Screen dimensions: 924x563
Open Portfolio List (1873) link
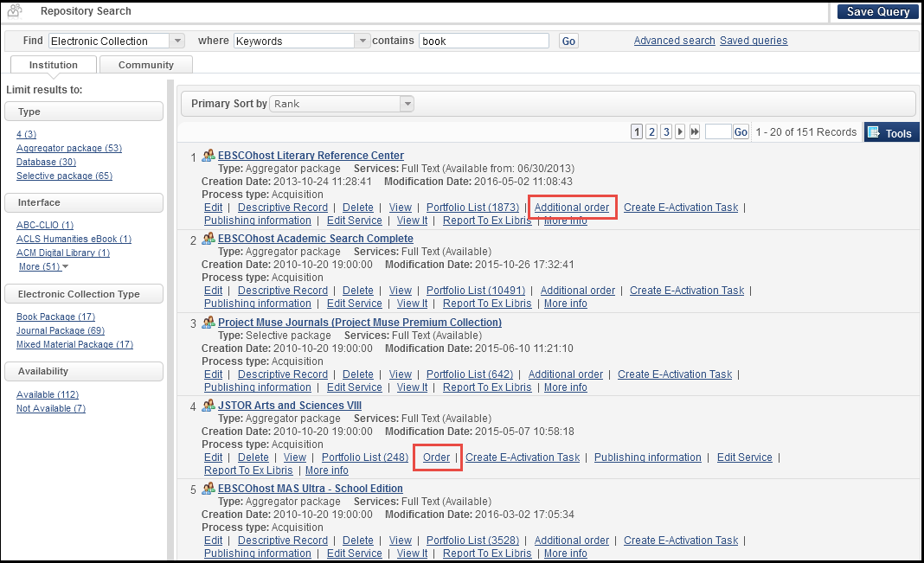(472, 208)
